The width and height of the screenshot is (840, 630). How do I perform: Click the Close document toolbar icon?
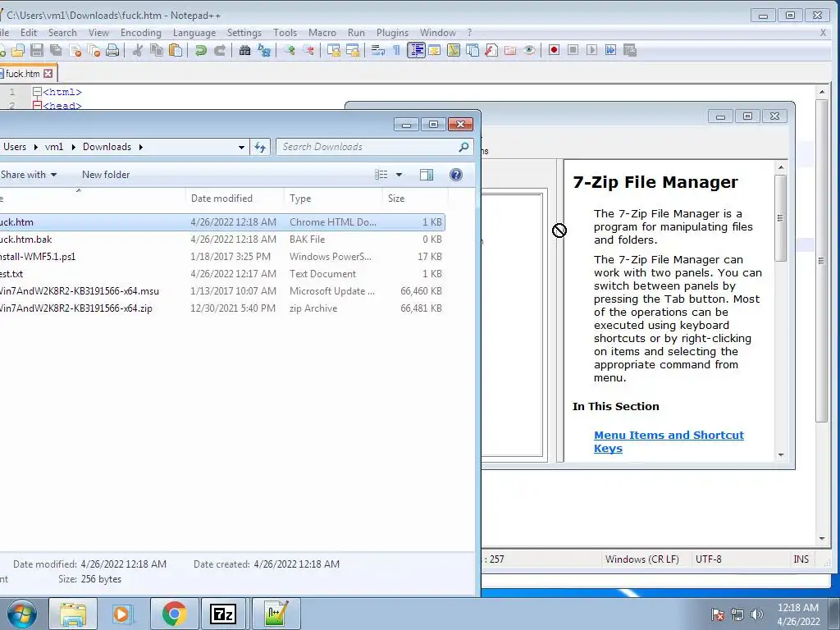click(75, 50)
